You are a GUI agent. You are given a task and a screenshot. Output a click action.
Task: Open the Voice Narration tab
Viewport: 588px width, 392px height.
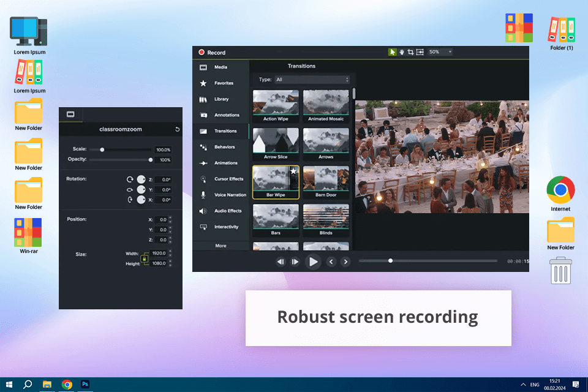(221, 195)
